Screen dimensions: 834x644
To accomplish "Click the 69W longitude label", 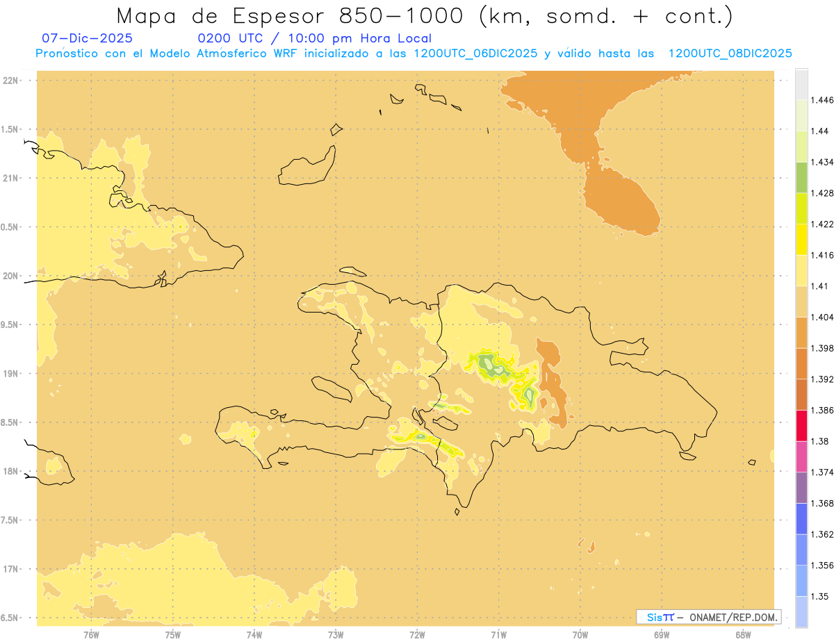I will (x=662, y=634).
